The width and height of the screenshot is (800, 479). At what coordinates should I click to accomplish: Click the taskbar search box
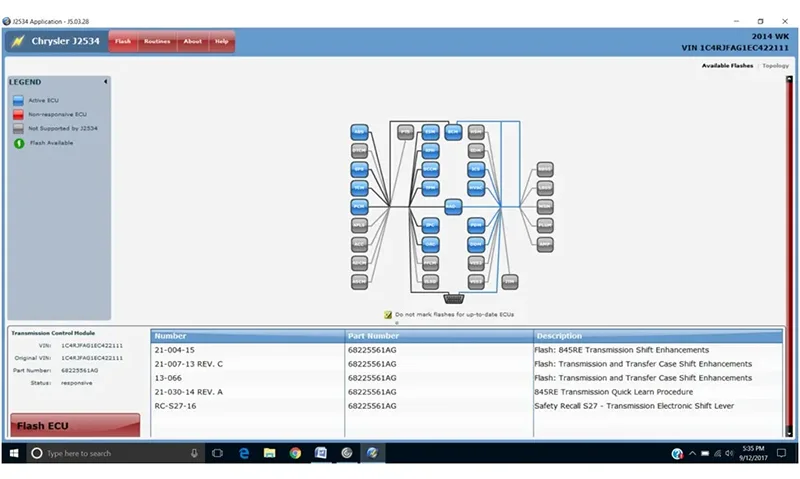pos(116,453)
